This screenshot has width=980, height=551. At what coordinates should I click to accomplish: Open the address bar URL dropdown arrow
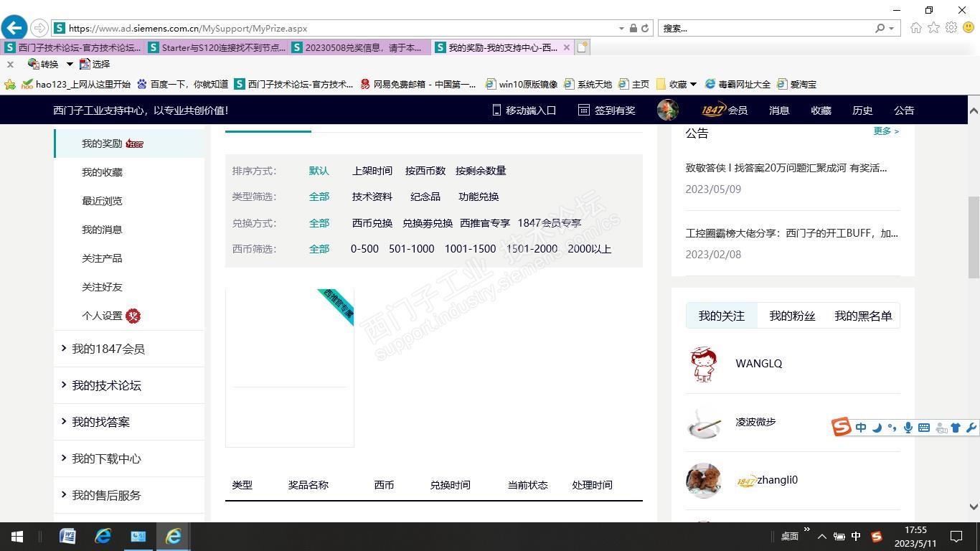[621, 29]
